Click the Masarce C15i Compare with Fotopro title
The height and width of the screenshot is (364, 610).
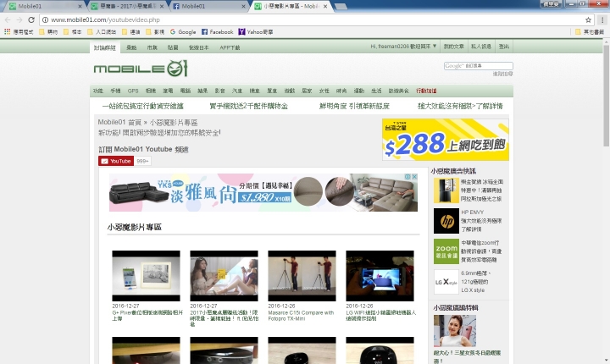click(x=301, y=316)
